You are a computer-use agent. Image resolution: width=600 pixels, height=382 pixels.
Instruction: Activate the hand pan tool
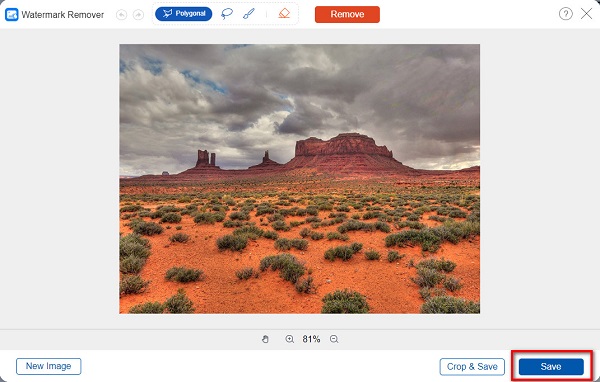[265, 339]
